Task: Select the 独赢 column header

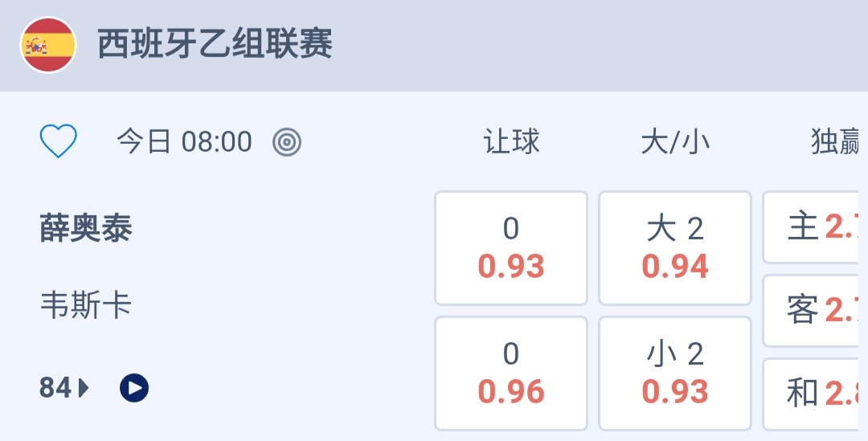Action: pos(836,142)
